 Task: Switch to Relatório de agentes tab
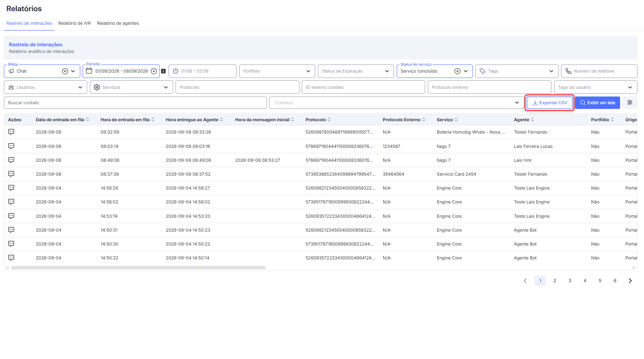pos(118,23)
